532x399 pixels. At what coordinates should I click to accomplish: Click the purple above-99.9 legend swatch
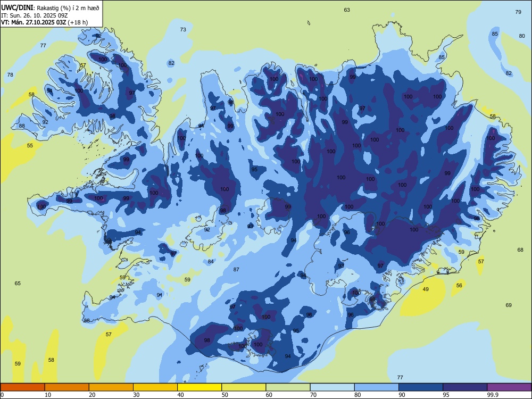point(509,387)
